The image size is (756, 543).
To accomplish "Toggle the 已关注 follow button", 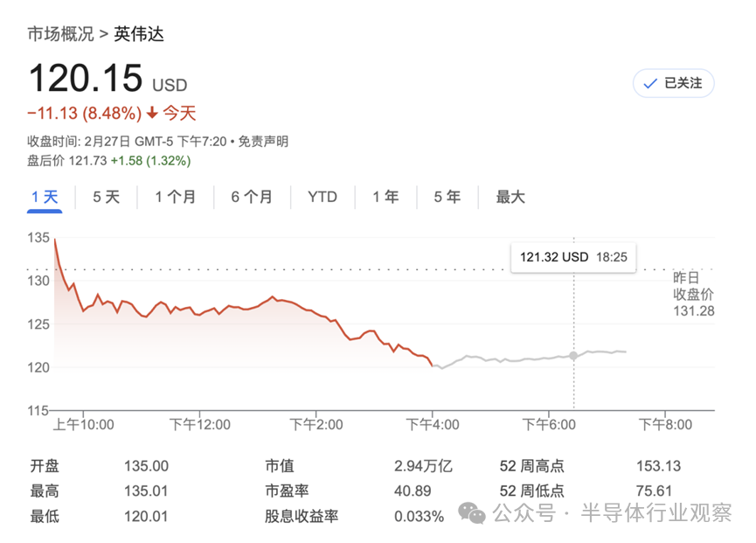I will coord(673,83).
